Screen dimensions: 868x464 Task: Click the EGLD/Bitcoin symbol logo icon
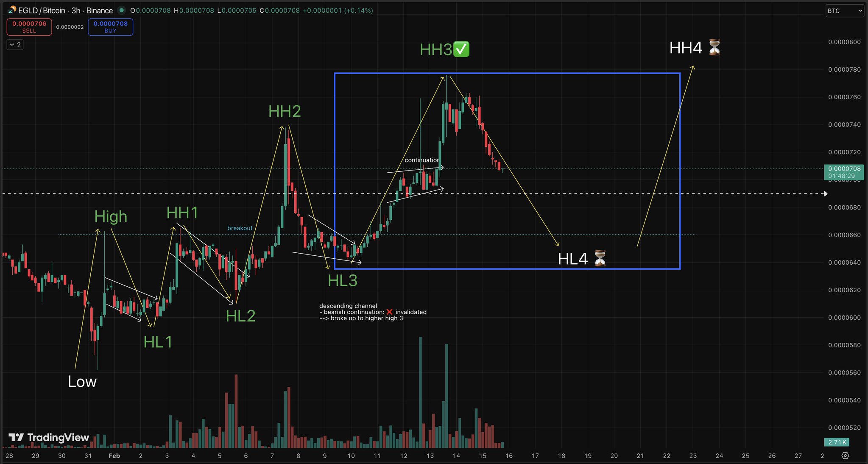click(12, 10)
